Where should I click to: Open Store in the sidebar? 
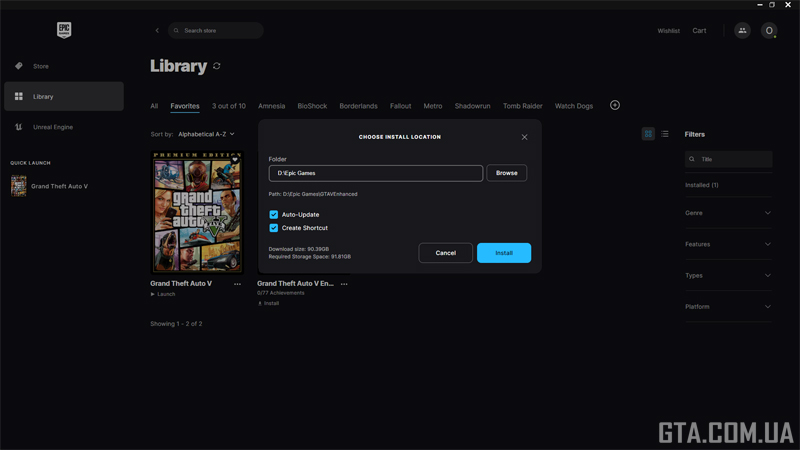pyautogui.click(x=64, y=66)
